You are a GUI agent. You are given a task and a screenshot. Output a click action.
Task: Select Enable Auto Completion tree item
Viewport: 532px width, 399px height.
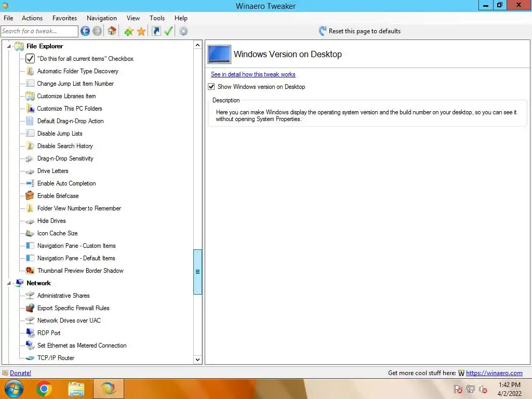click(66, 183)
